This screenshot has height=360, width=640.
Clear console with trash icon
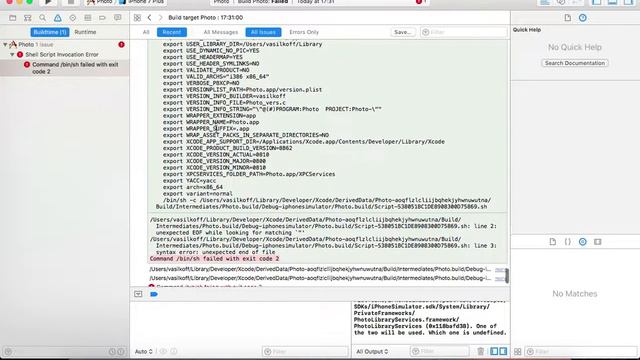480,351
